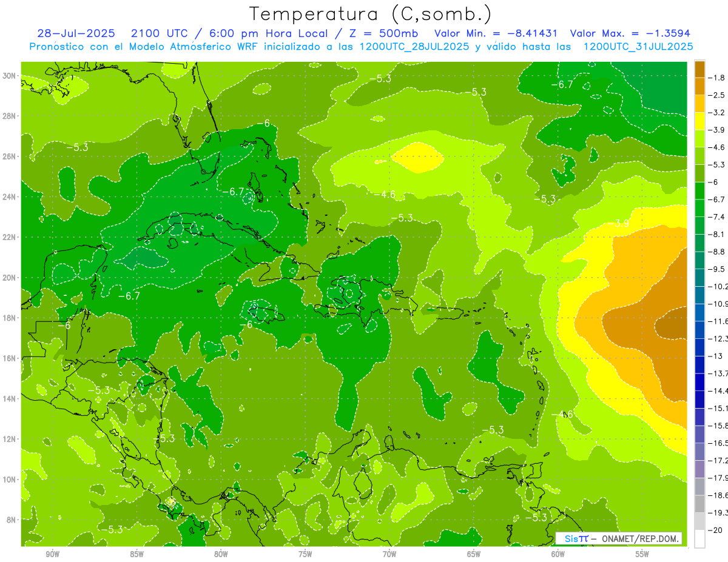This screenshot has height=562, width=728.
Task: Click "Valor Min. = -8.41431" text
Action: pyautogui.click(x=495, y=33)
